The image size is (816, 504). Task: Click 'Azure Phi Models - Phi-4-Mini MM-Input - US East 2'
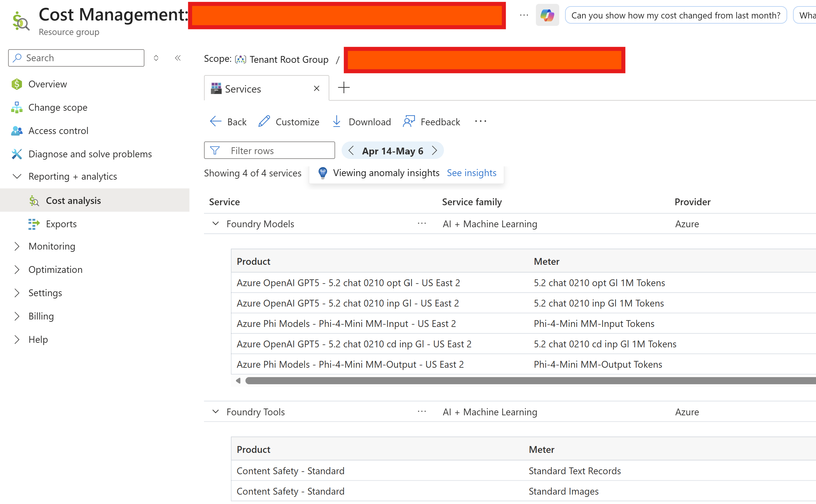click(x=346, y=324)
